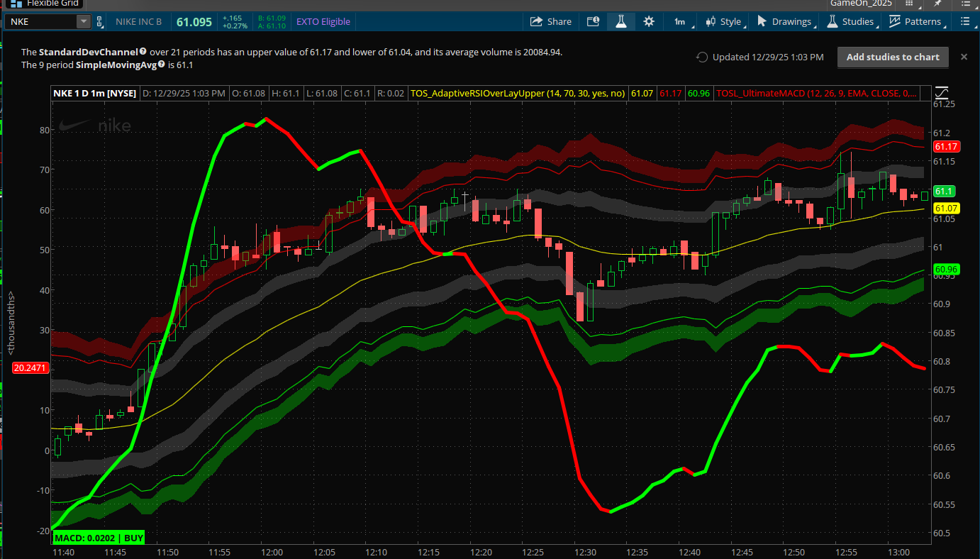This screenshot has width=980, height=559.
Task: Open the 1m timeframe dropdown
Action: [x=679, y=21]
